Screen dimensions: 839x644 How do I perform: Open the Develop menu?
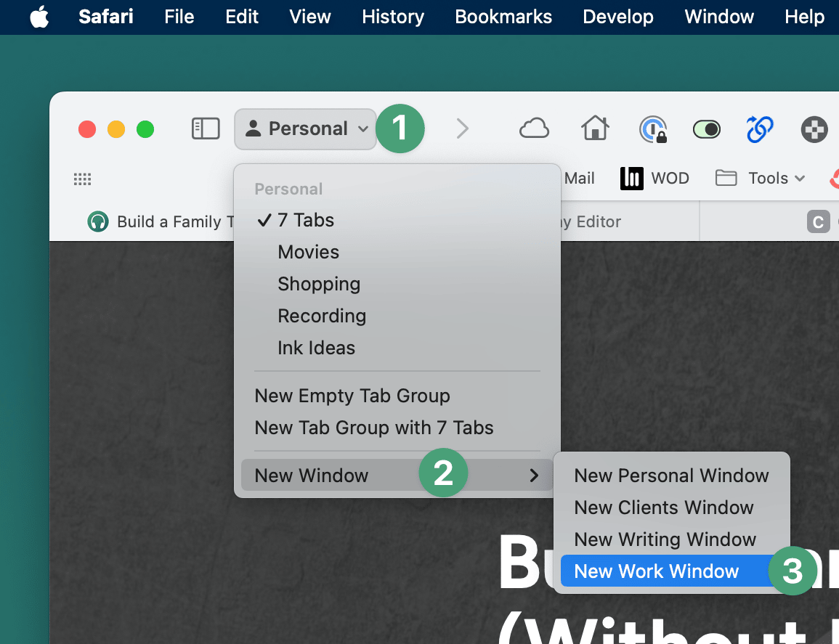pos(618,17)
